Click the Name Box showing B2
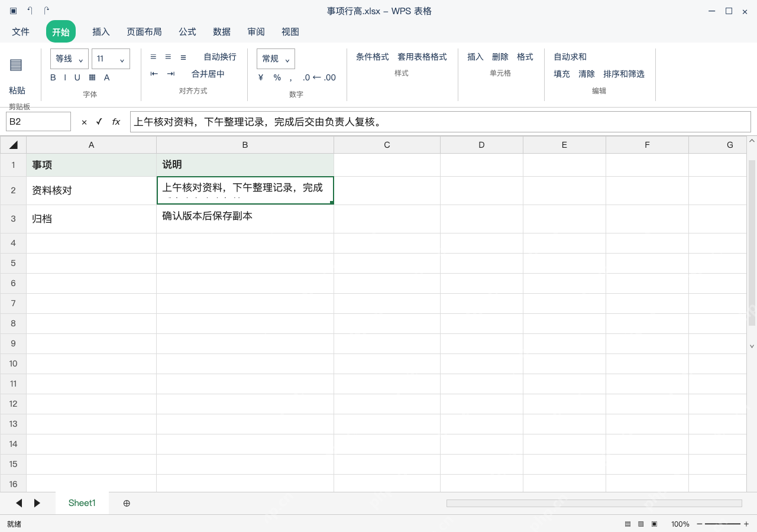 (38, 122)
